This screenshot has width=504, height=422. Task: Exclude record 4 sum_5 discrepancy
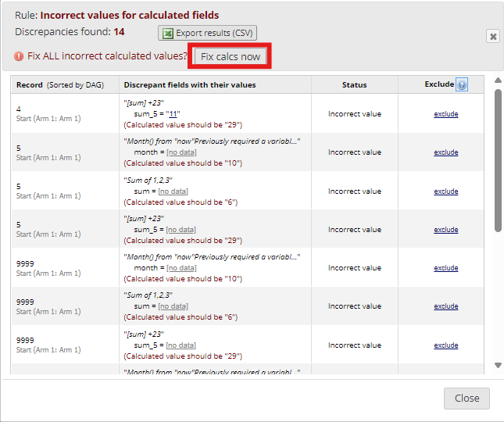pyautogui.click(x=446, y=114)
